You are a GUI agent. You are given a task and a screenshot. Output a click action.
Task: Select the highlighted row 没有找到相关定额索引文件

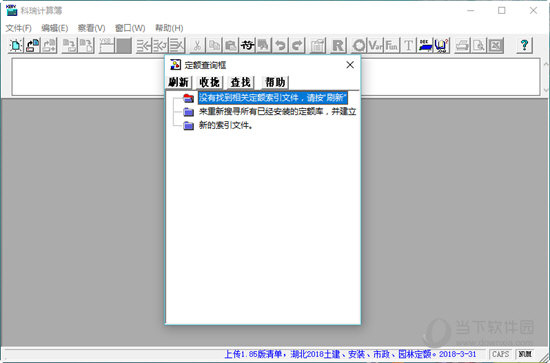click(273, 98)
